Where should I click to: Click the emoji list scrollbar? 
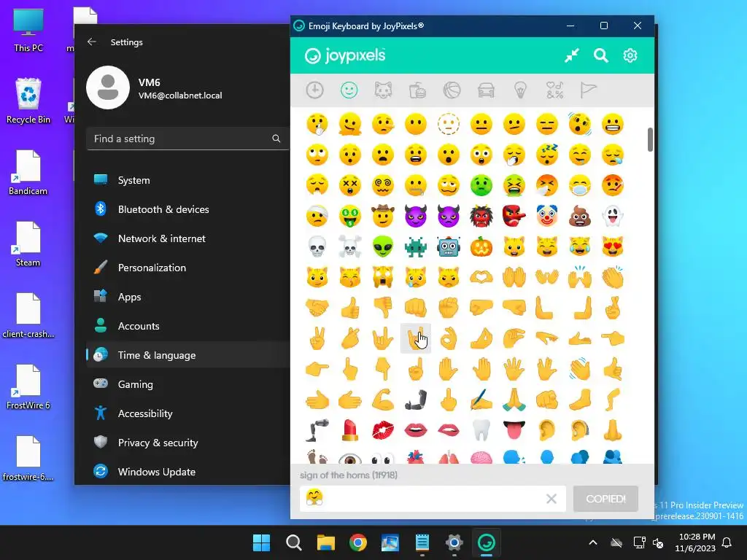coord(650,139)
